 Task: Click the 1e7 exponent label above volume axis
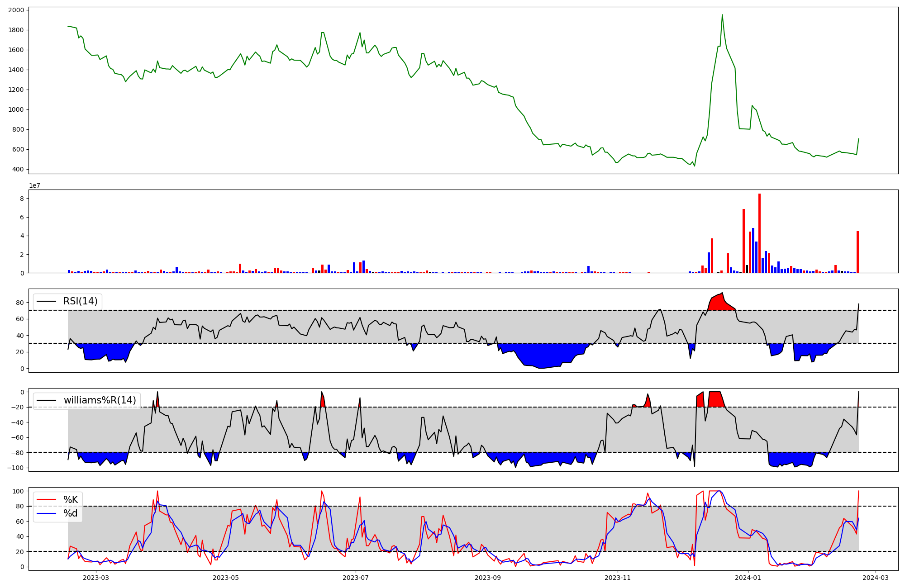pyautogui.click(x=34, y=186)
